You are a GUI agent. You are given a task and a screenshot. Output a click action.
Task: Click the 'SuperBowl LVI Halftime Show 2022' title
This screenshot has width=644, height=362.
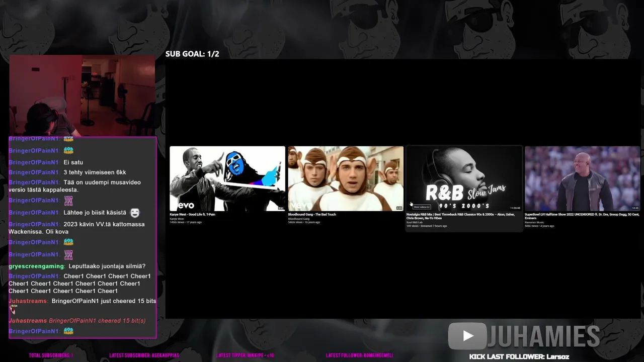coord(582,216)
